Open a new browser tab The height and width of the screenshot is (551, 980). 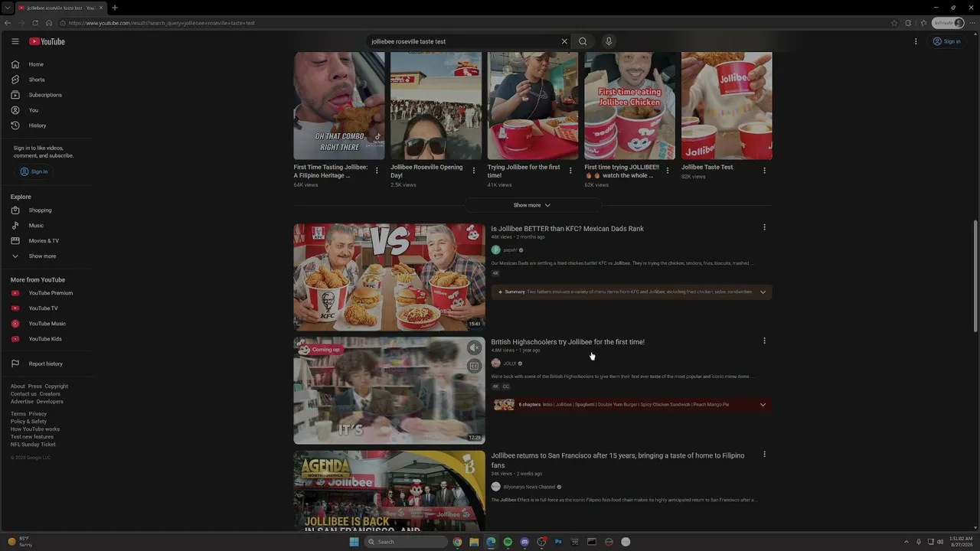tap(115, 8)
